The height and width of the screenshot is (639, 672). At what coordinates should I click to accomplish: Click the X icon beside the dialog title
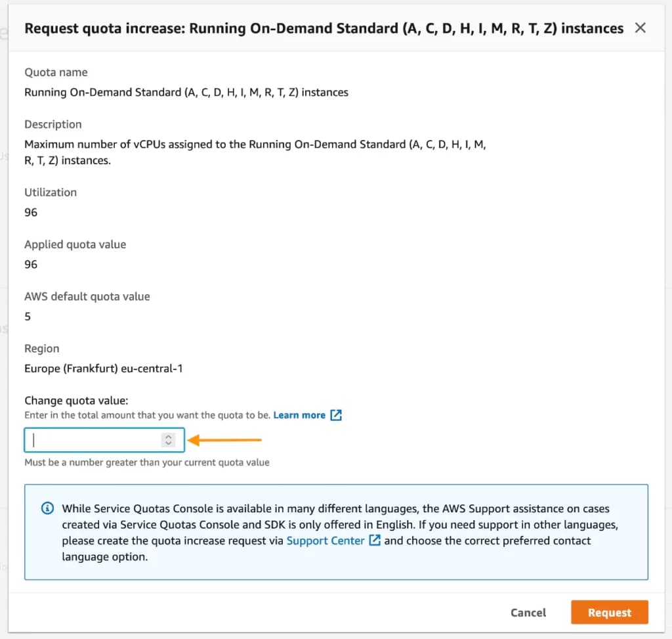640,28
